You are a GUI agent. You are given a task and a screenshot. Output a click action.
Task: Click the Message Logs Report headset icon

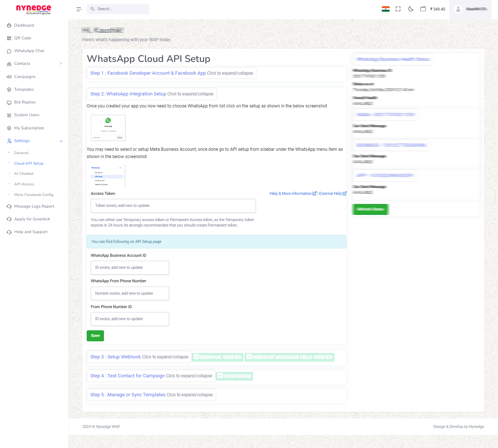pyautogui.click(x=9, y=207)
